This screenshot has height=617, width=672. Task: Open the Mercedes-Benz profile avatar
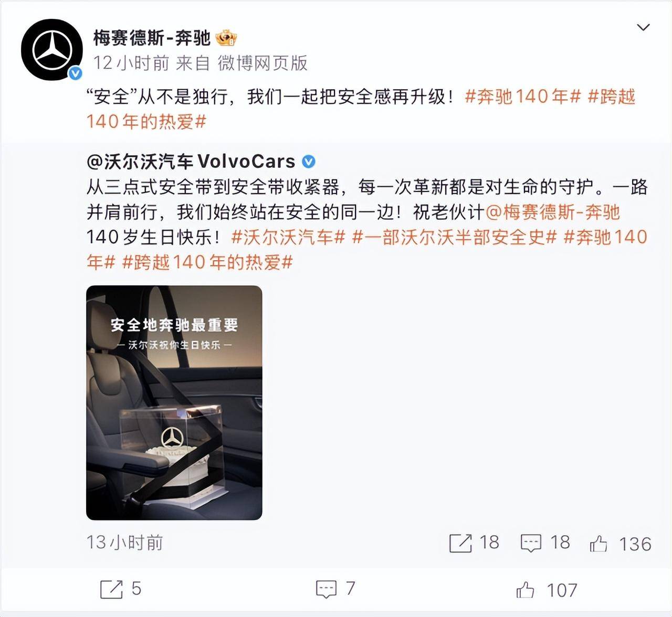tap(52, 50)
